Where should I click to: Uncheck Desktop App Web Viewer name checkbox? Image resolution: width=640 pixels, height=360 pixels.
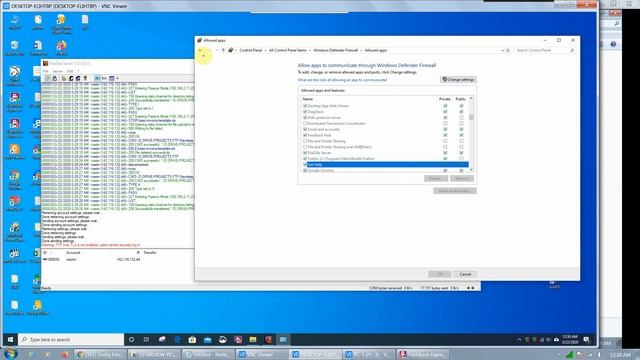305,106
